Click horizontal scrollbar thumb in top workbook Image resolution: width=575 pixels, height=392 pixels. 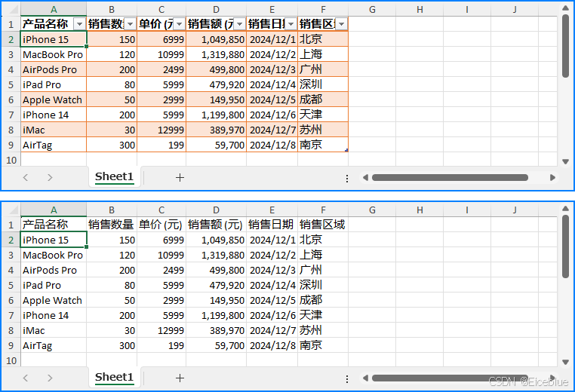450,178
